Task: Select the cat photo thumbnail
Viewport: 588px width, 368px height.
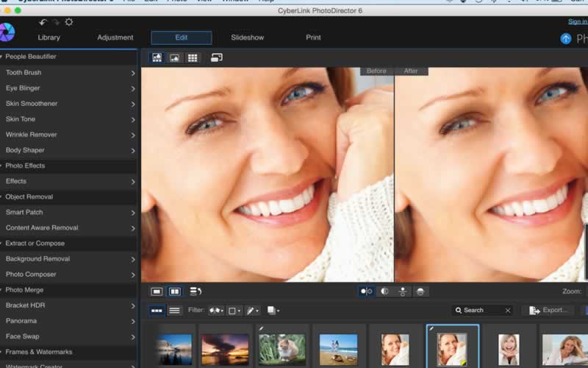Action: point(283,348)
